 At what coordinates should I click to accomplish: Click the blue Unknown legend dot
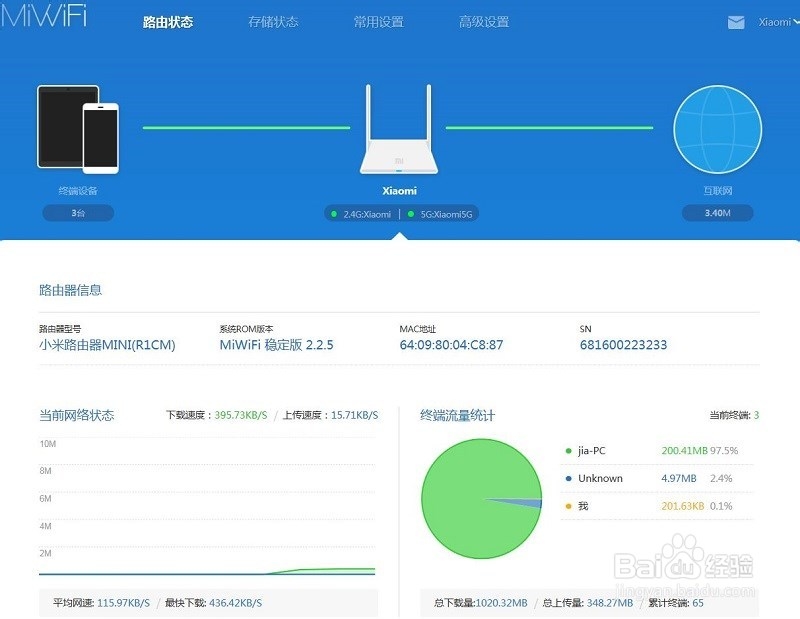click(x=568, y=479)
